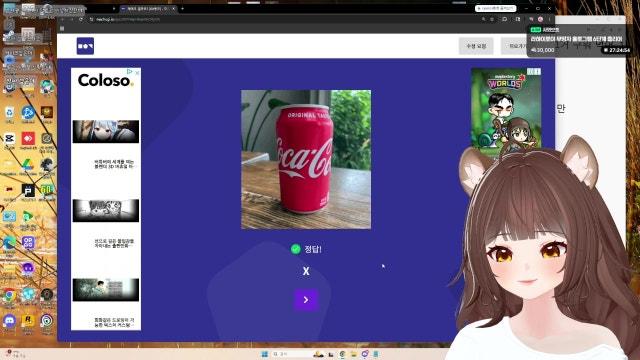Viewport: 640px width, 360px height.
Task: Click the Coca-Cola can quiz image
Action: (306, 160)
